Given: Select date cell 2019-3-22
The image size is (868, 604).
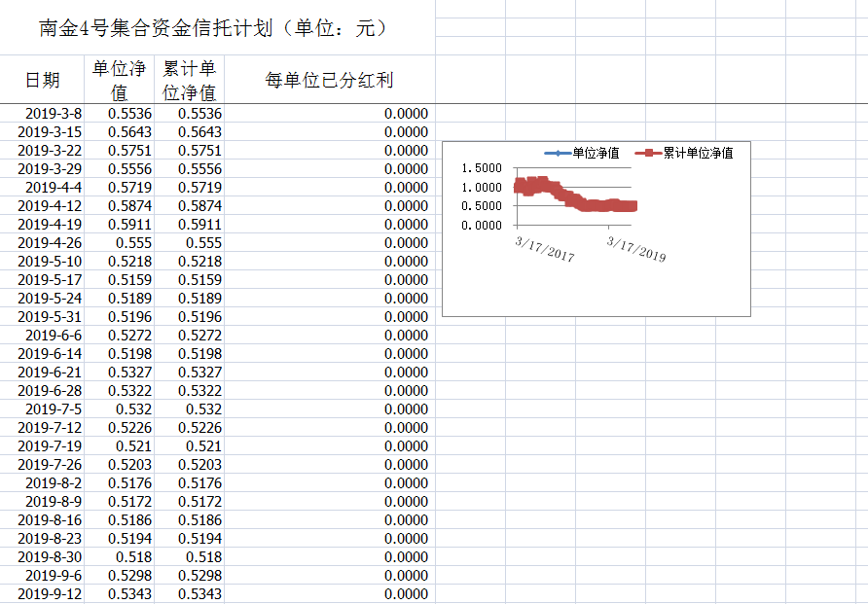Looking at the screenshot, I should pyautogui.click(x=42, y=151).
